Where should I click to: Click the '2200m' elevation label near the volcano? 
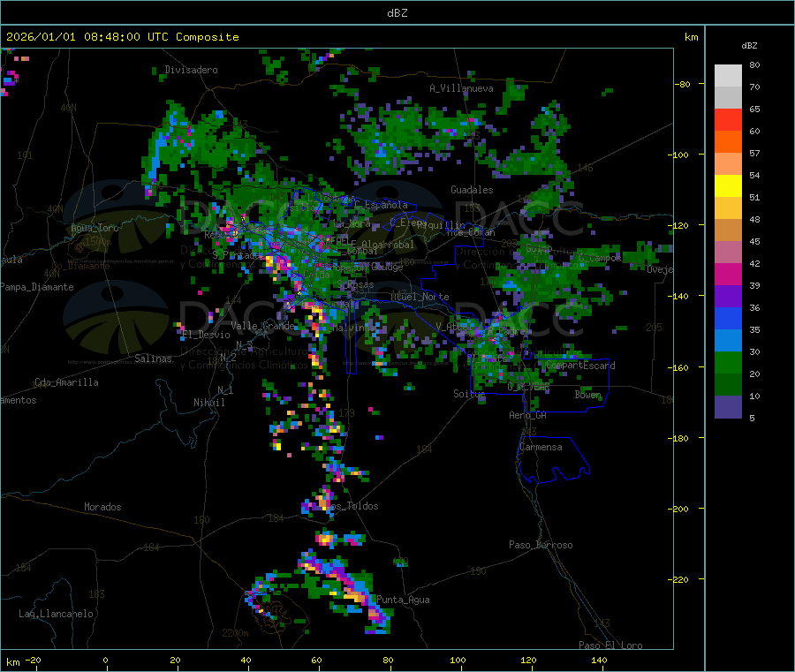coord(235,633)
